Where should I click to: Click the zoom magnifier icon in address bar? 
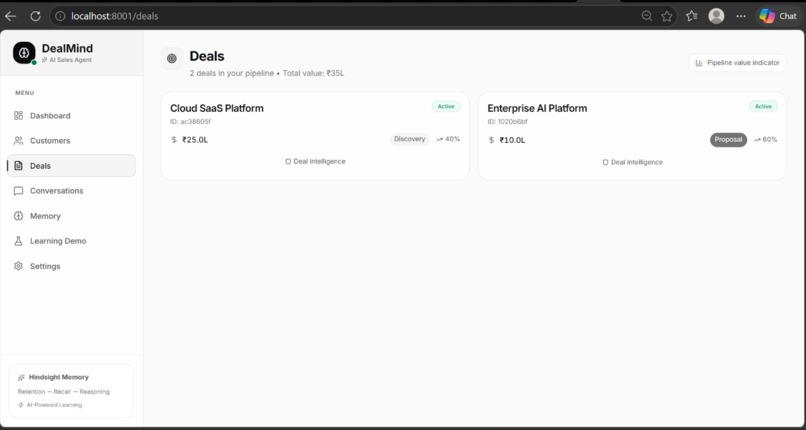[x=647, y=16]
